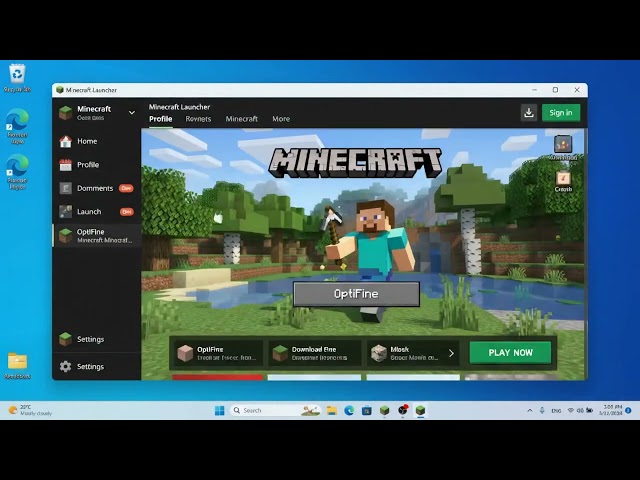
Task: Click the Domments sidebar icon
Action: click(x=65, y=188)
